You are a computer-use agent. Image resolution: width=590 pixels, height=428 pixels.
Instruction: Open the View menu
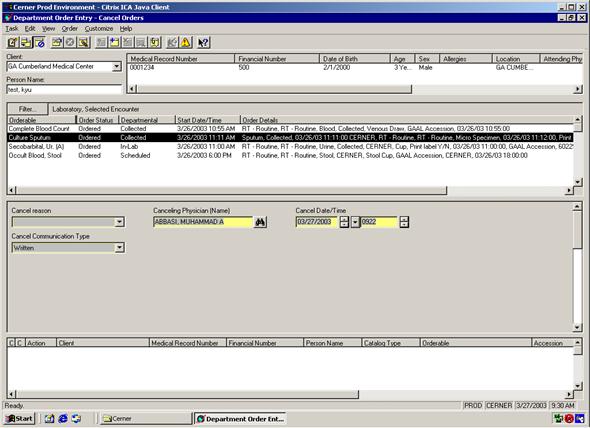48,29
